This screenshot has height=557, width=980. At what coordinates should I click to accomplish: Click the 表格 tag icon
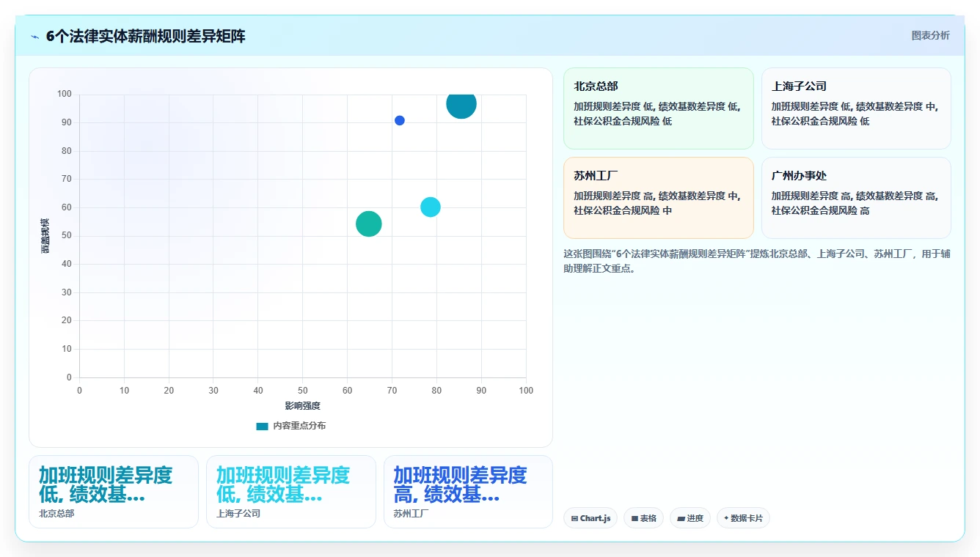coord(635,518)
